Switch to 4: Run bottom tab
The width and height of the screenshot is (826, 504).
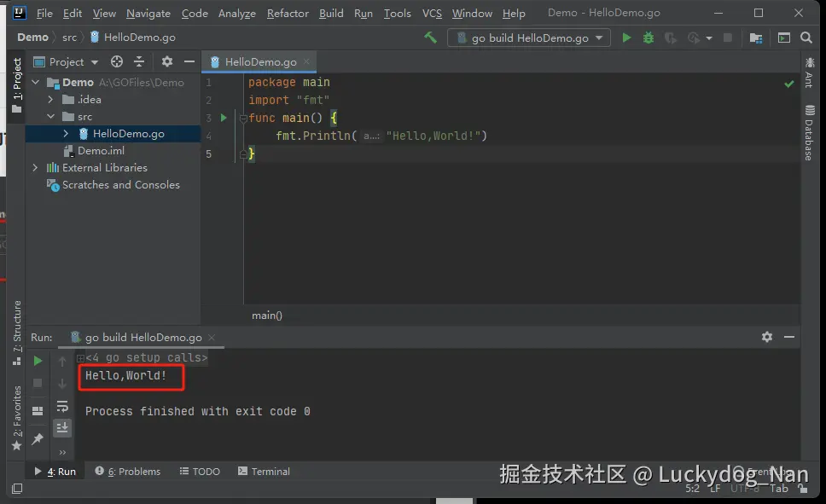[x=55, y=472]
